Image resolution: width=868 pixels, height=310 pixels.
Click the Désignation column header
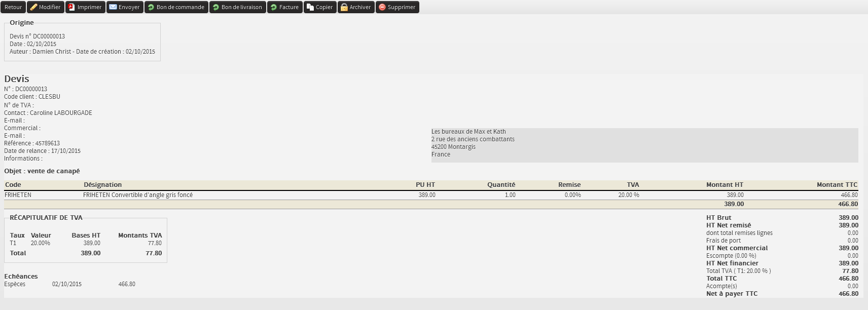(102, 185)
